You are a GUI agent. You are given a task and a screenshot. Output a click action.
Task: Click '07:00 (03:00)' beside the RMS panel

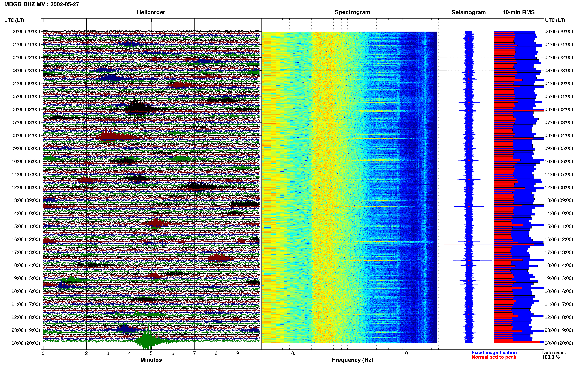[559, 122]
